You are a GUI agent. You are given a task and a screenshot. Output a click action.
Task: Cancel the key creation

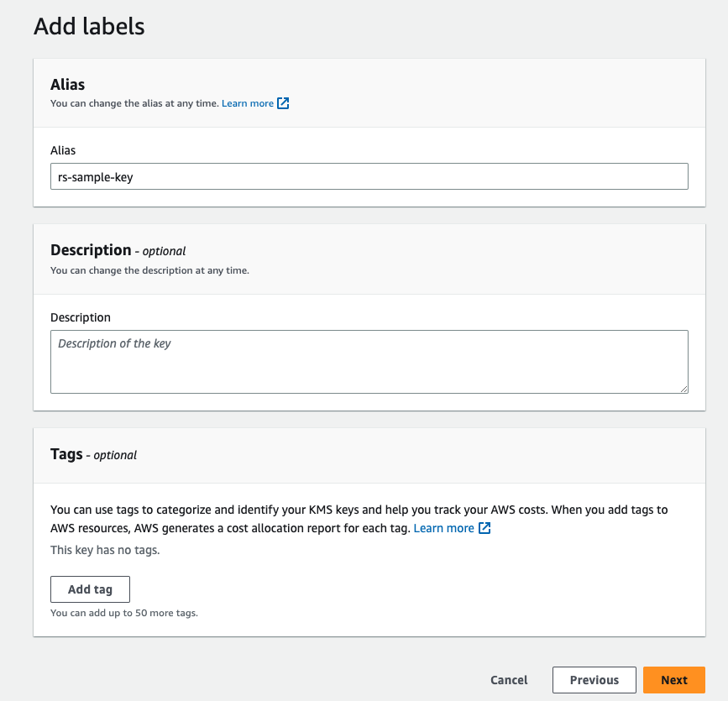[x=509, y=680]
